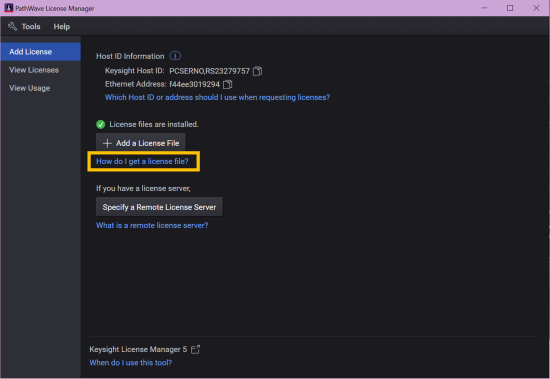Click 'If you have a license server,' text

143,188
